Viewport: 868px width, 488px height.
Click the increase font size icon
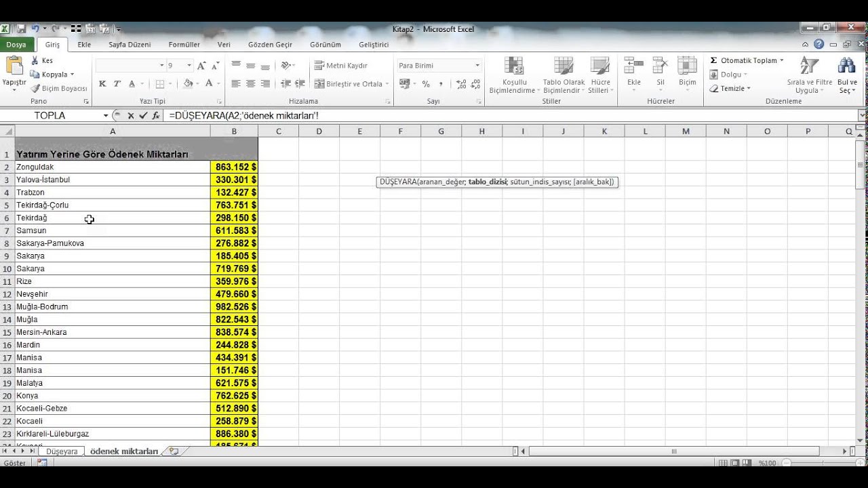tap(201, 66)
